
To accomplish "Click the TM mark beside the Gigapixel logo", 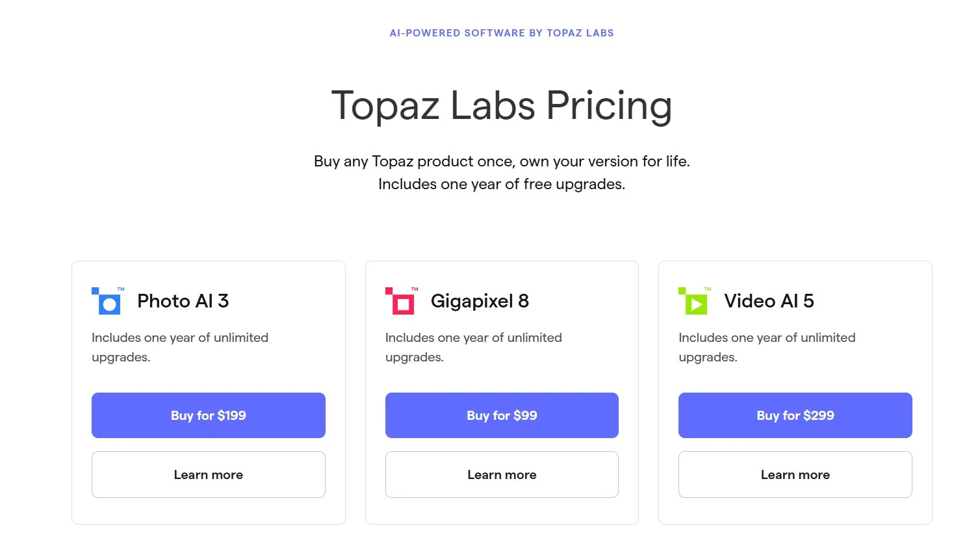I will point(415,289).
